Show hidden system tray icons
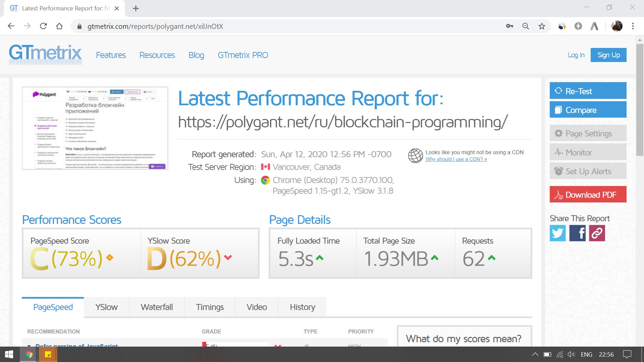This screenshot has width=644, height=362. click(535, 354)
